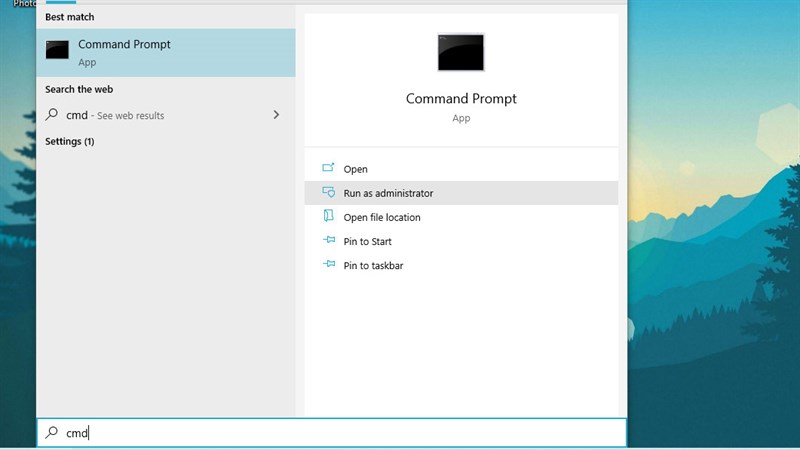Screen dimensions: 800x450
Task: Click the Command Prompt icon in best match
Action: tap(57, 50)
